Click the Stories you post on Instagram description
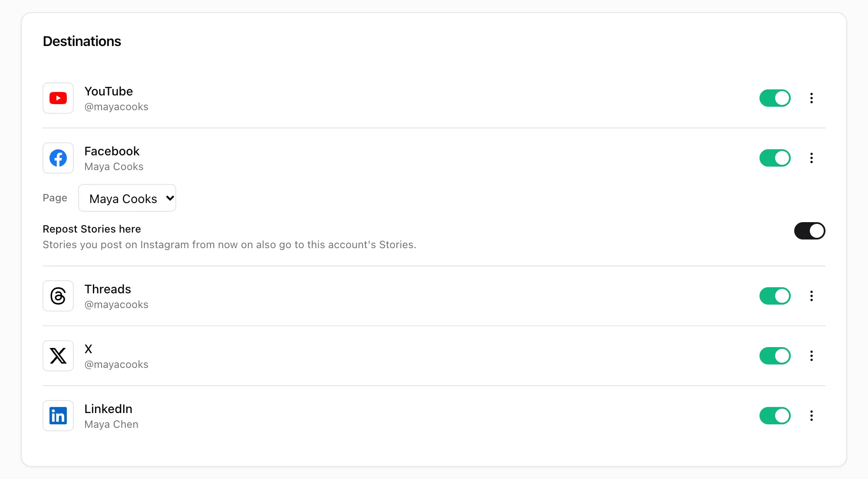868x479 pixels. click(x=230, y=245)
